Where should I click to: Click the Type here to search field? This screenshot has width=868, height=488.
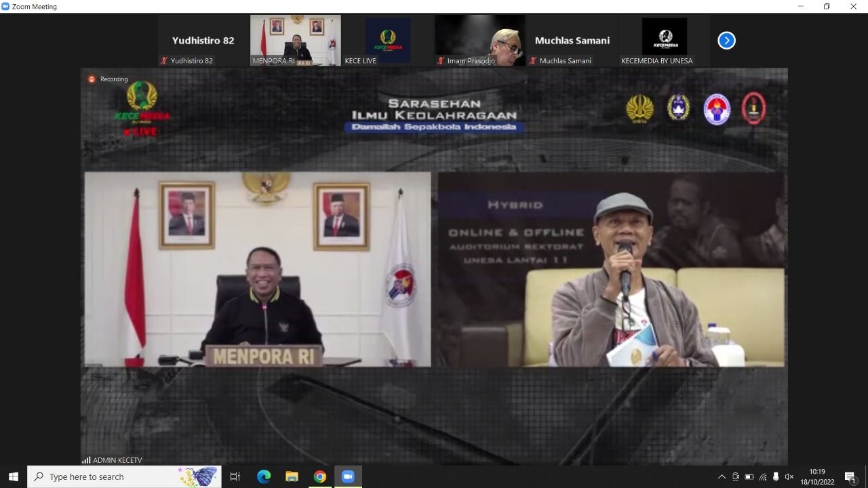click(x=122, y=476)
